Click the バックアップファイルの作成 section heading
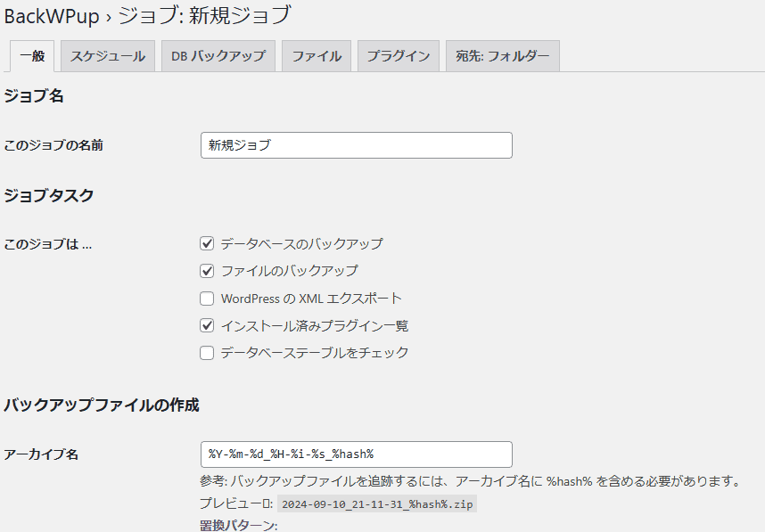The image size is (765, 532). 101,405
